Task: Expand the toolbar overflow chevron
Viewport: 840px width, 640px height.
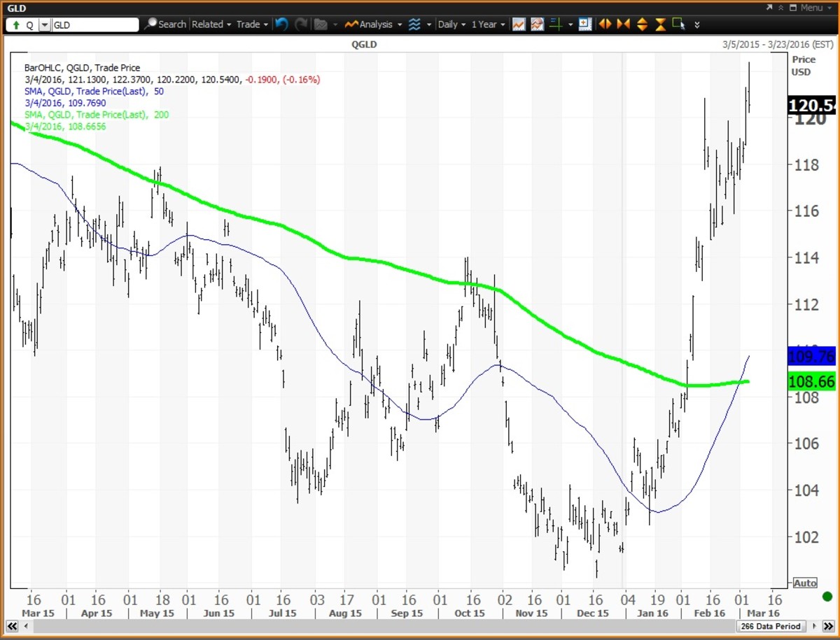Action: 696,25
